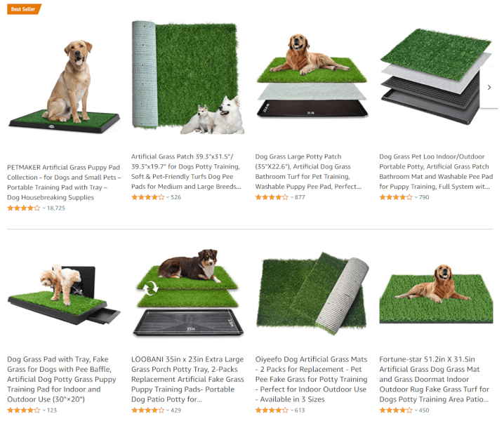Click the 790 review count link
Viewport: 504px width, 421px height.
(x=424, y=197)
